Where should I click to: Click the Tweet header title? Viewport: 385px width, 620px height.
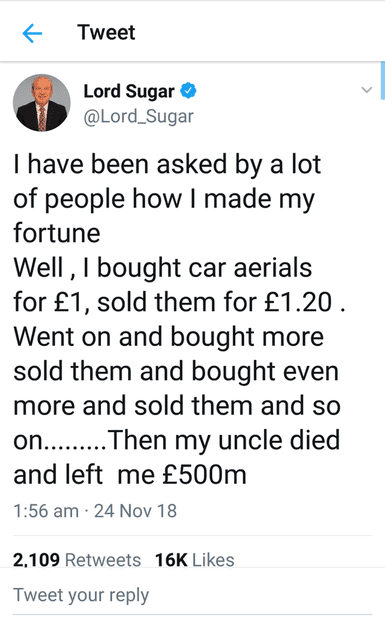[x=106, y=32]
